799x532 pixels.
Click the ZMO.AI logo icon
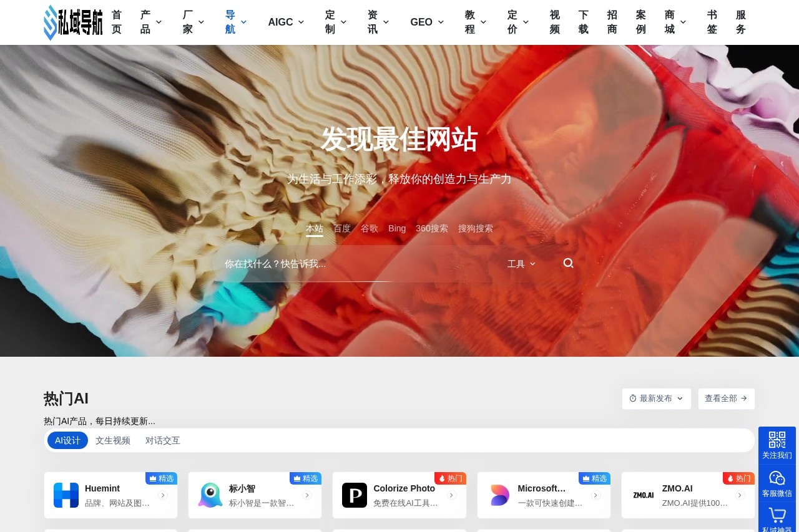643,495
